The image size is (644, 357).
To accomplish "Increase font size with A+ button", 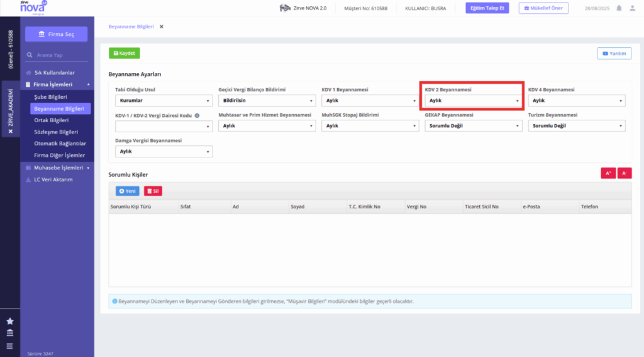I will pos(608,173).
